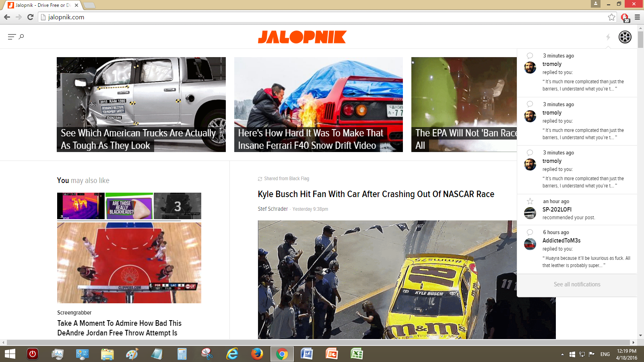644x362 pixels.
Task: Open Kyle Busch Hit Fan headline
Action: [376, 194]
